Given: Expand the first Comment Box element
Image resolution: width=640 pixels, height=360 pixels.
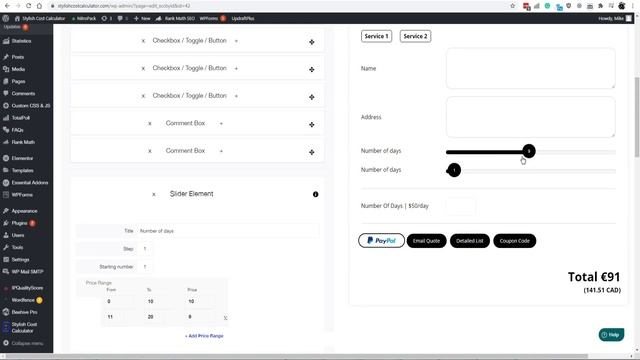Looking at the screenshot, I should [x=221, y=123].
